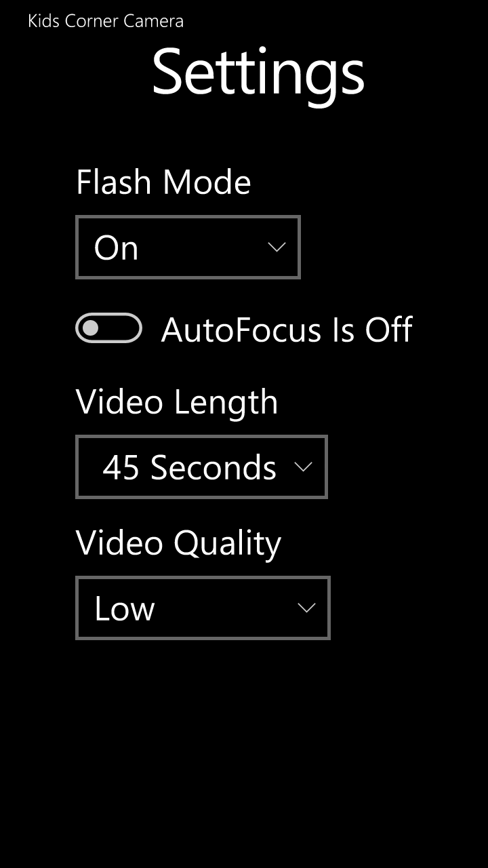Click the "Video Length" label
Image resolution: width=488 pixels, height=868 pixels.
(177, 402)
